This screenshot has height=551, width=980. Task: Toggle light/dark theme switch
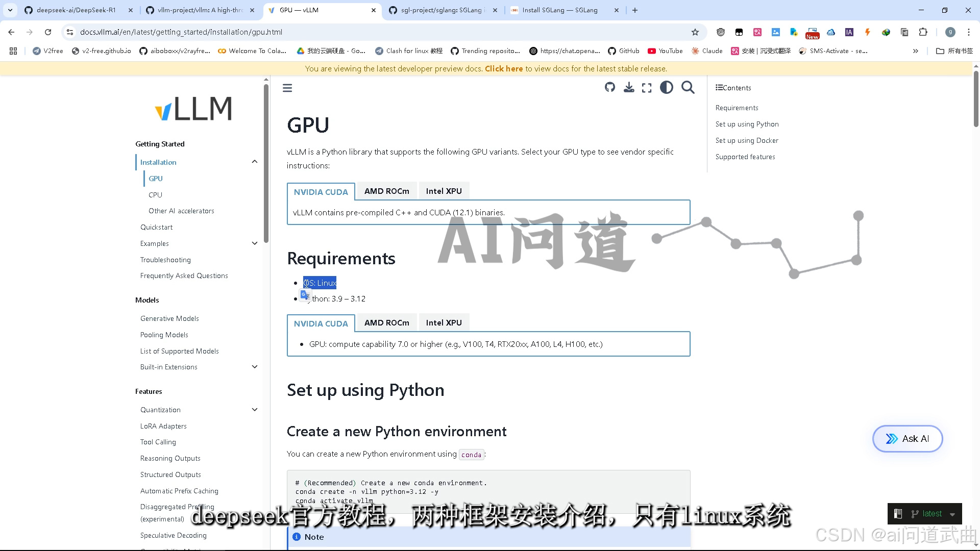(666, 88)
